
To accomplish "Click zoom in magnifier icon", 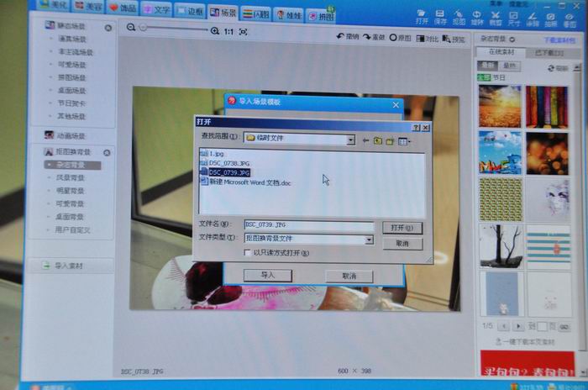I will click(216, 30).
